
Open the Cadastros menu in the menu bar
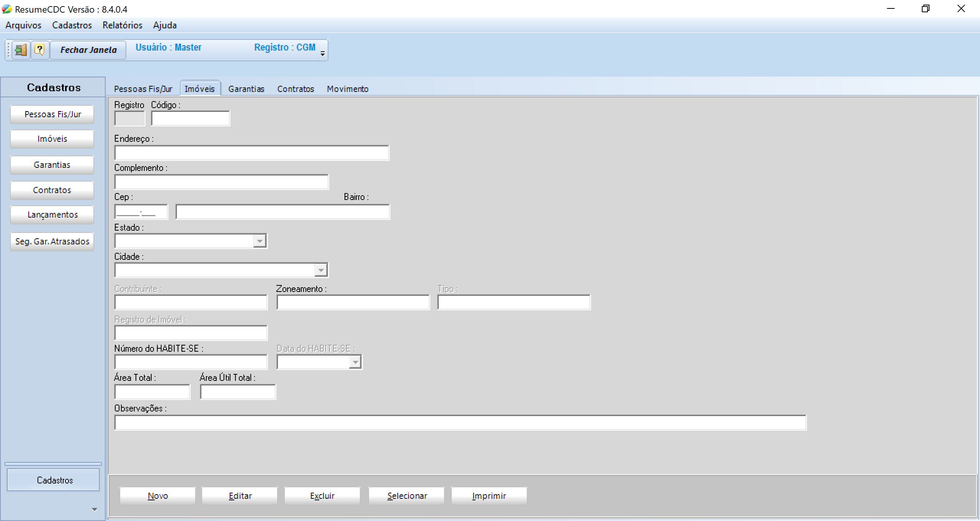[x=72, y=25]
